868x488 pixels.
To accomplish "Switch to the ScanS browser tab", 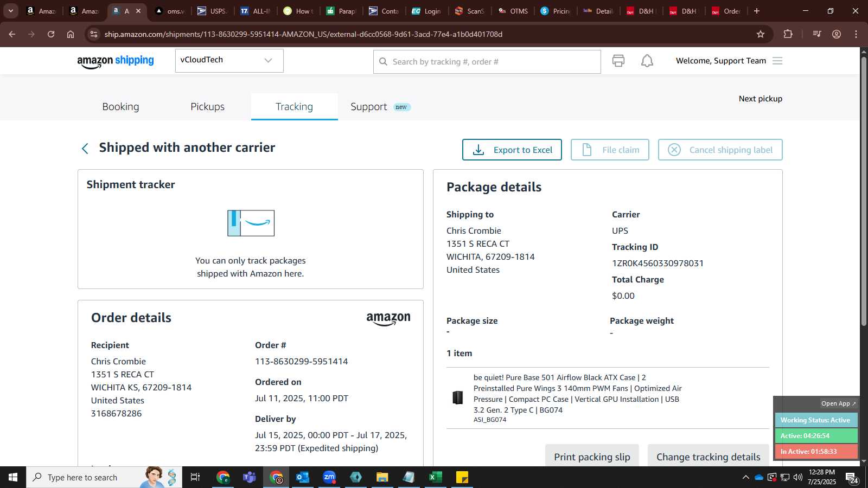I will click(470, 11).
